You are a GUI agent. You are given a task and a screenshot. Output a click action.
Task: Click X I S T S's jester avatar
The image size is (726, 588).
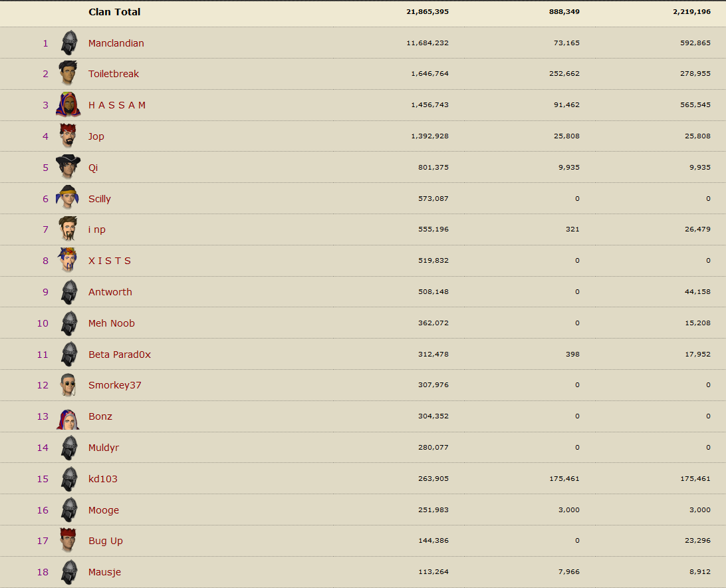click(x=68, y=260)
